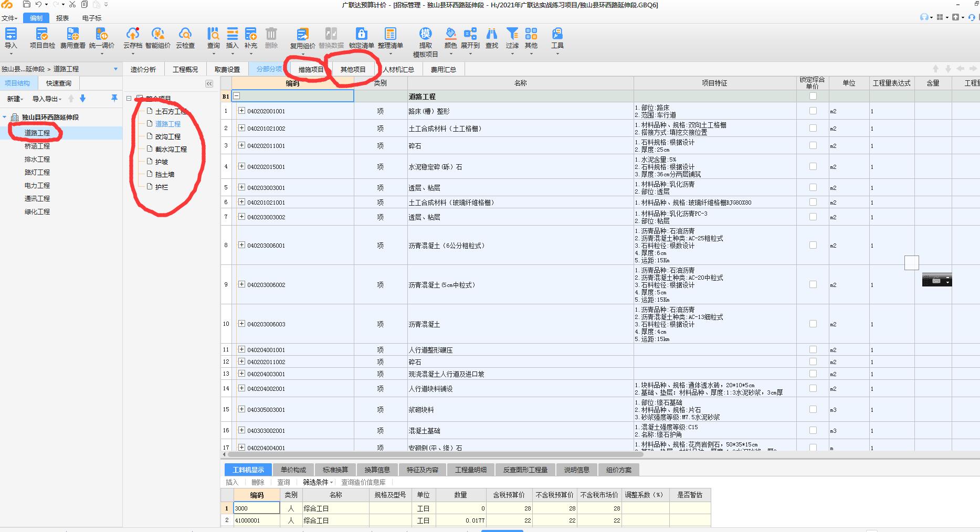Click the 3000 code input cell

point(257,508)
